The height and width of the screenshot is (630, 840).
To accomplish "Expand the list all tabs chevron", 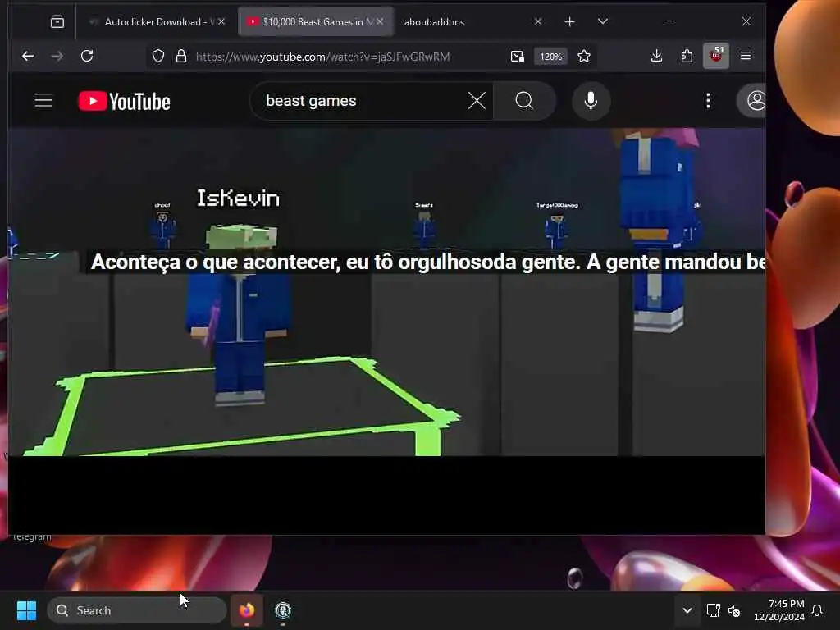I will coord(603,21).
